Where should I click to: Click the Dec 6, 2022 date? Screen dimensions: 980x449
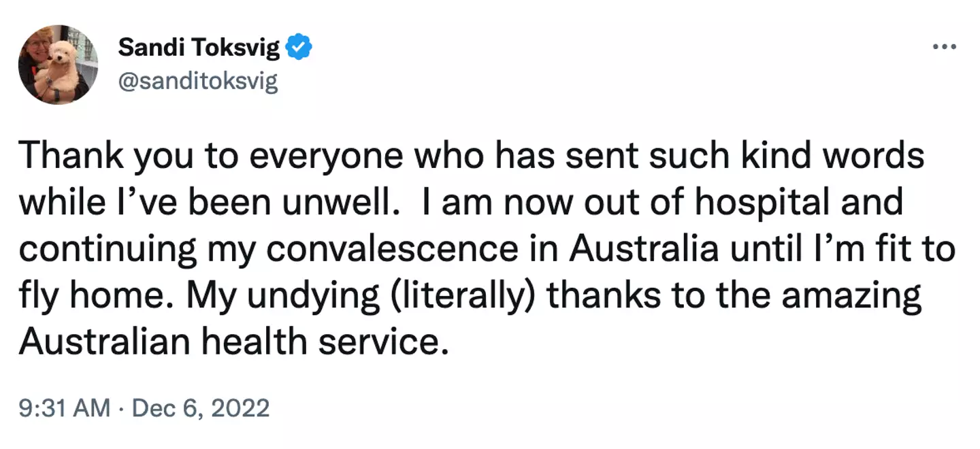coord(201,408)
